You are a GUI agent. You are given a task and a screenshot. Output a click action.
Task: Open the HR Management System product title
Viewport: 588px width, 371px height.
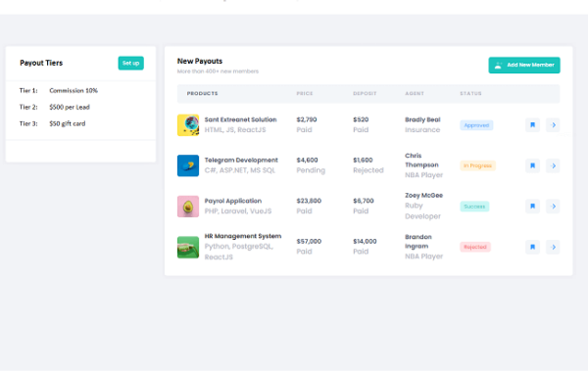click(x=243, y=236)
